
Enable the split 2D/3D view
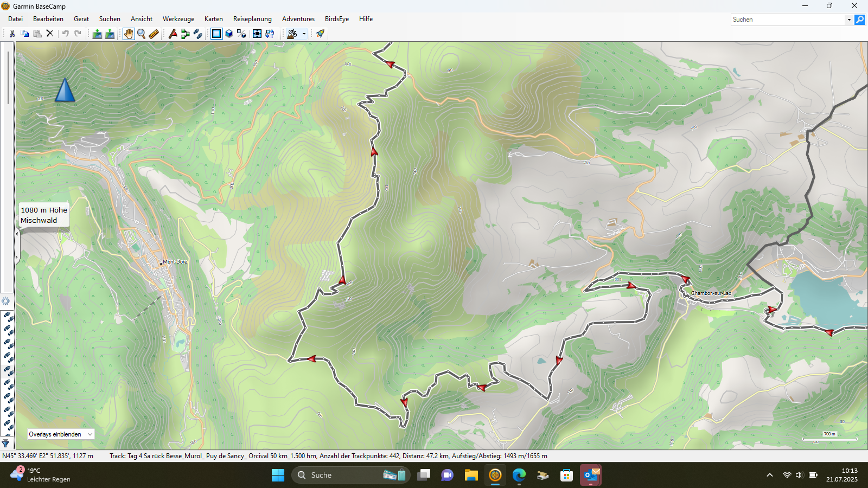241,34
